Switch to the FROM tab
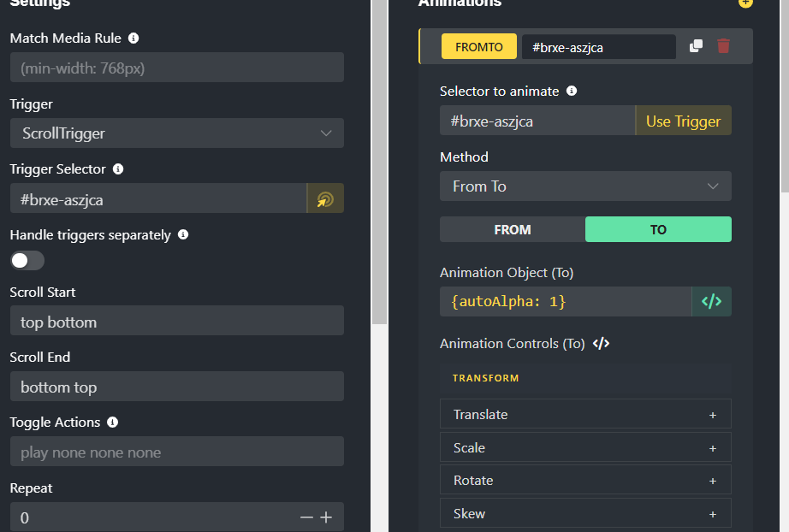Screen dimensions: 789x532 click(513, 230)
